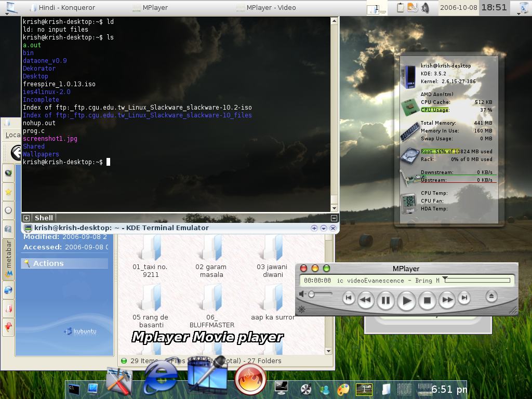The width and height of the screenshot is (532, 399).
Task: Open the history clock sidebar tab
Action: [8, 210]
